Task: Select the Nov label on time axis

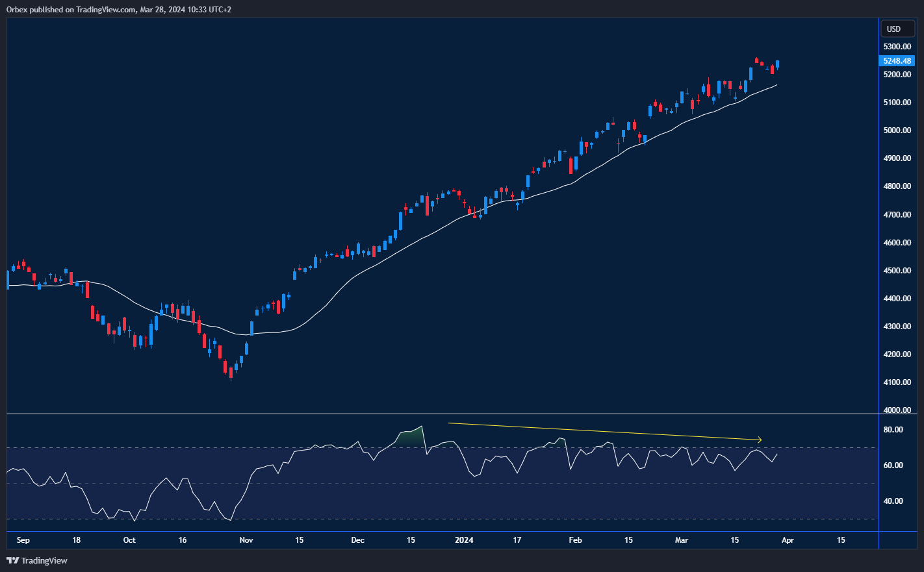Action: click(x=246, y=540)
